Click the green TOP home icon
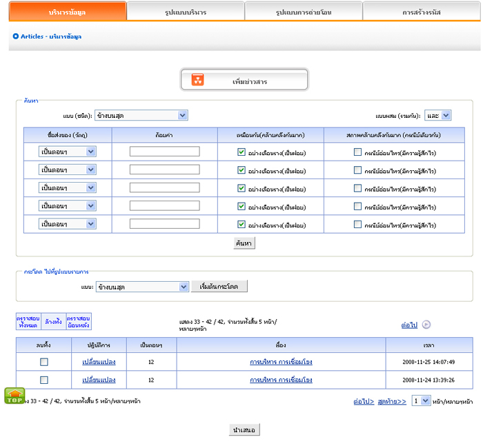Viewport: 483px width, 448px height. (x=14, y=396)
